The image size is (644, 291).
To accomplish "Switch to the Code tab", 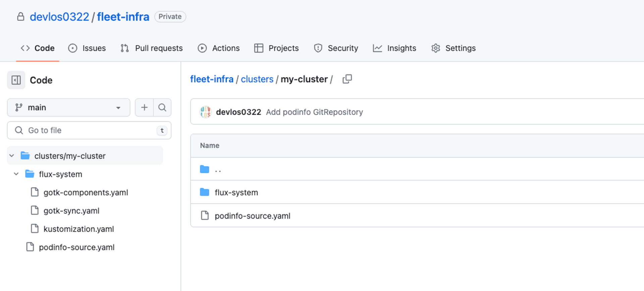I will pyautogui.click(x=38, y=48).
